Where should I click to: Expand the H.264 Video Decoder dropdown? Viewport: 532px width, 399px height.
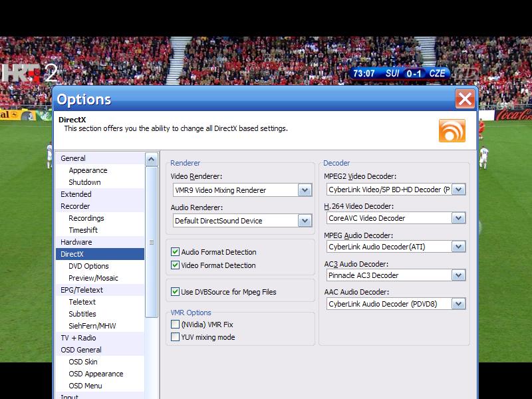click(x=458, y=218)
